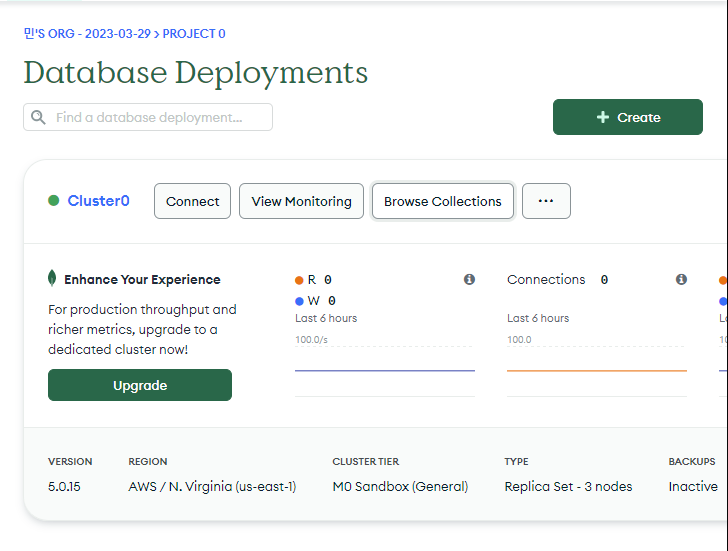This screenshot has height=551, width=728.
Task: Select the Replica Set - 3 nodes text
Action: pyautogui.click(x=568, y=486)
